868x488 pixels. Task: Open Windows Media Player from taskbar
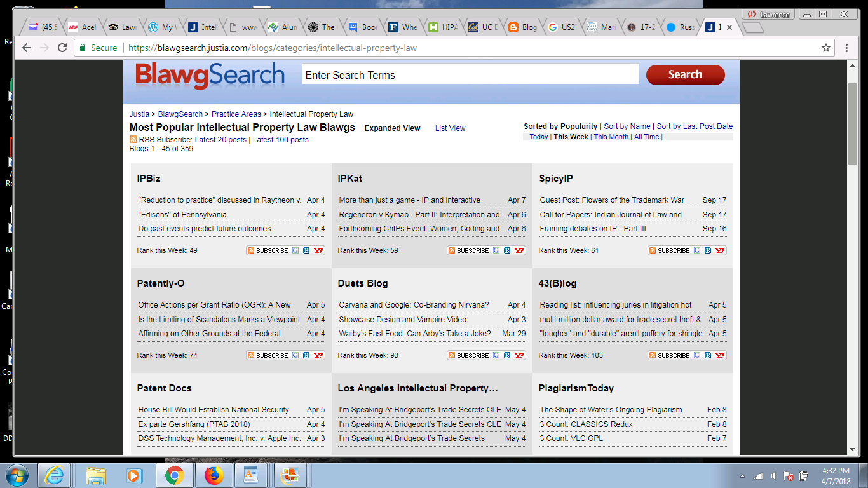click(x=133, y=475)
